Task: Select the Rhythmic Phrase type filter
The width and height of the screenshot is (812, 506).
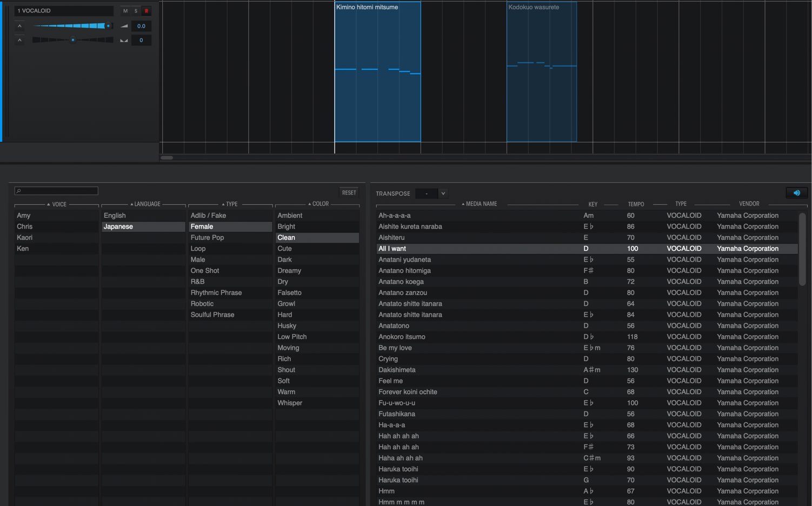Action: (x=230, y=292)
